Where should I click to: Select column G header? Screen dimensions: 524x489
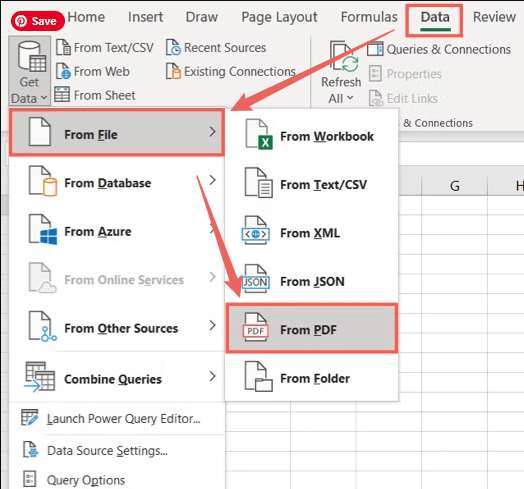454,186
